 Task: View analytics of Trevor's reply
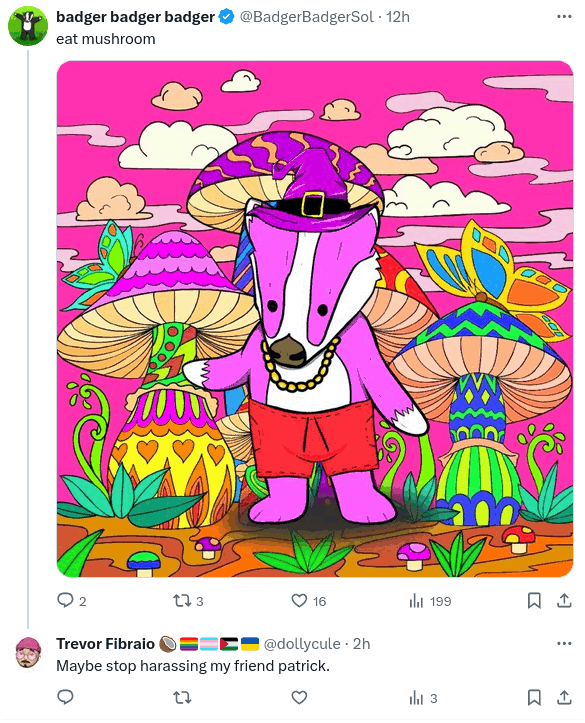coord(423,698)
